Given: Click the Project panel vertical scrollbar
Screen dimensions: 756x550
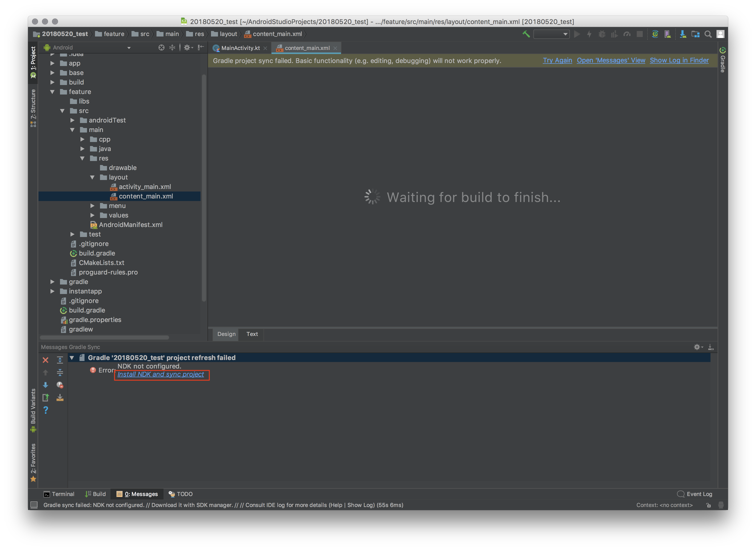Looking at the screenshot, I should tap(204, 188).
